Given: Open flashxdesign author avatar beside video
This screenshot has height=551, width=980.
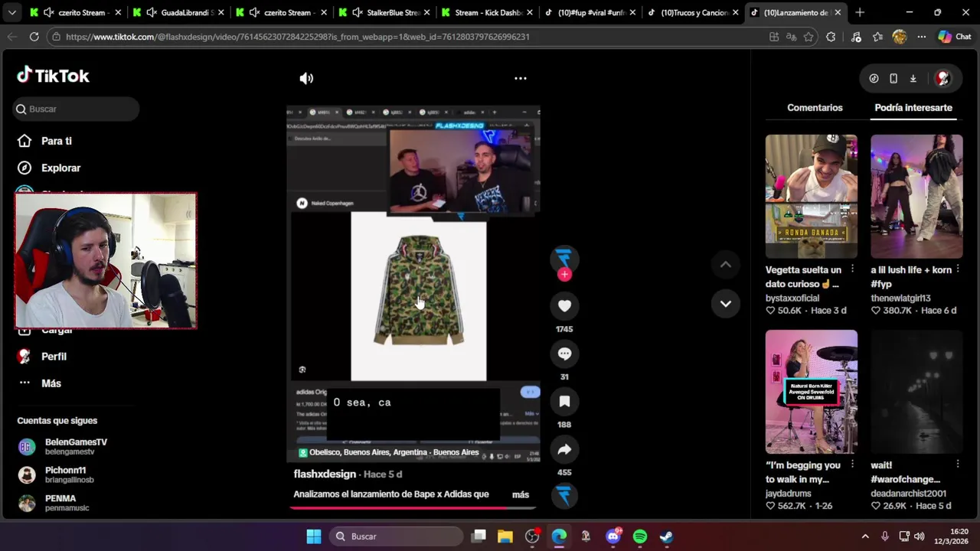Looking at the screenshot, I should (564, 259).
